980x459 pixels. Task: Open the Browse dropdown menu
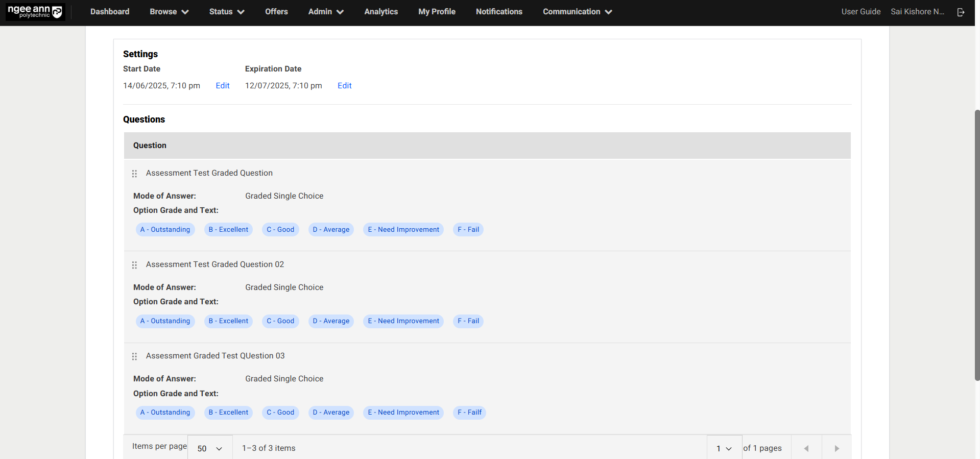(x=169, y=12)
